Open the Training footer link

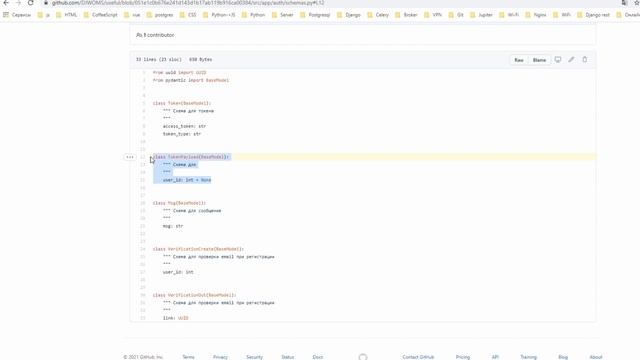528,357
